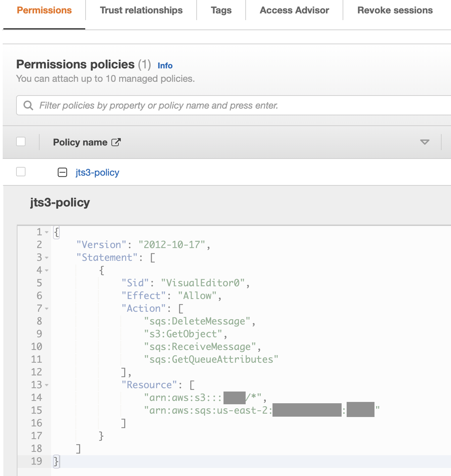The image size is (451, 476).
Task: Click the "sqs:ReceiveMessage" action text
Action: [200, 347]
